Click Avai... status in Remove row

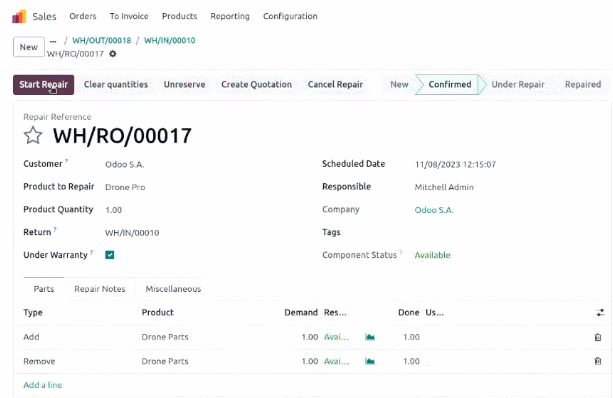pos(336,361)
